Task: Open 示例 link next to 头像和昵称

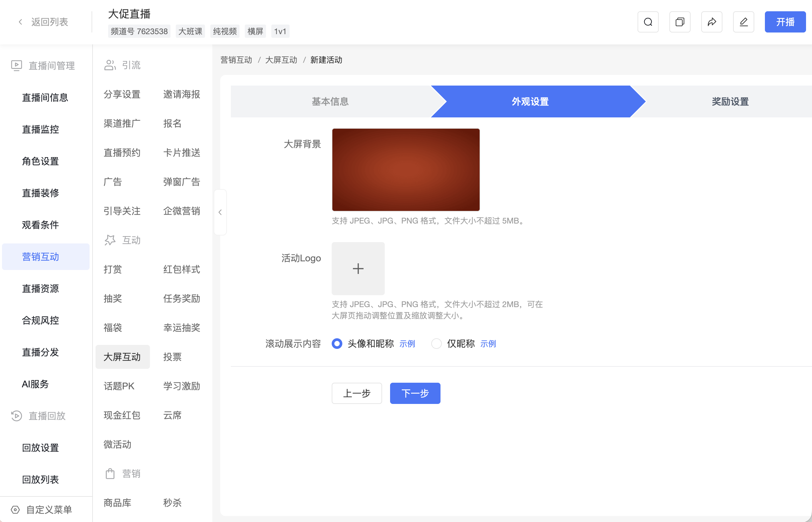Action: point(407,344)
